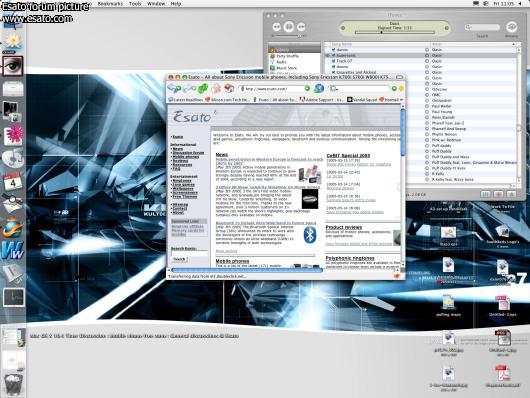This screenshot has width=530, height=398.
Task: Go to browser Home page icon
Action: (229, 89)
